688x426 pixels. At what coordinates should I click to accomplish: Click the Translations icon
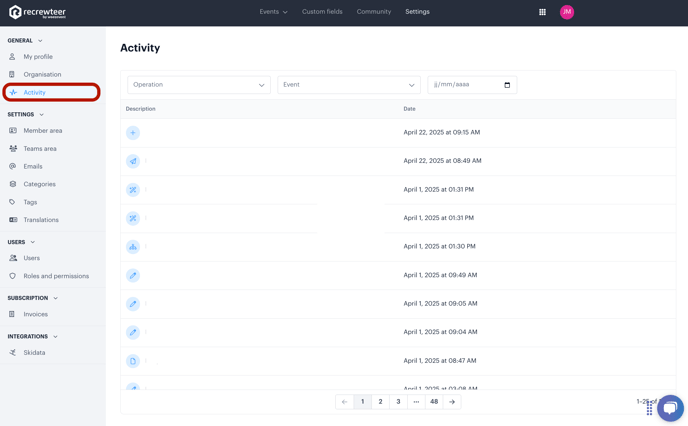[x=13, y=220]
